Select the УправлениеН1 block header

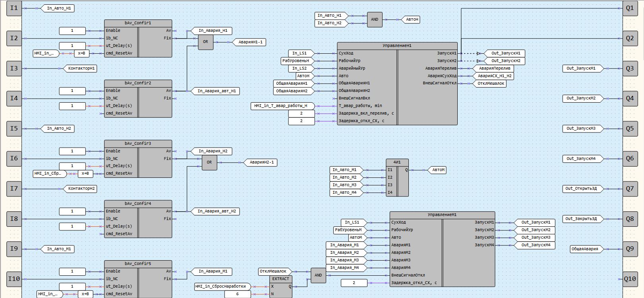[397, 46]
